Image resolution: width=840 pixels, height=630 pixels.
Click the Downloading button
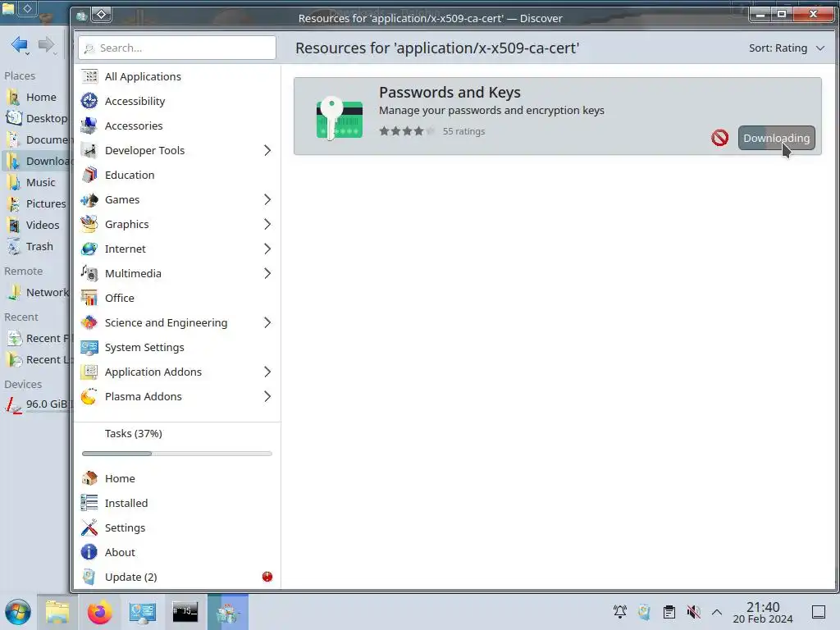[776, 138]
